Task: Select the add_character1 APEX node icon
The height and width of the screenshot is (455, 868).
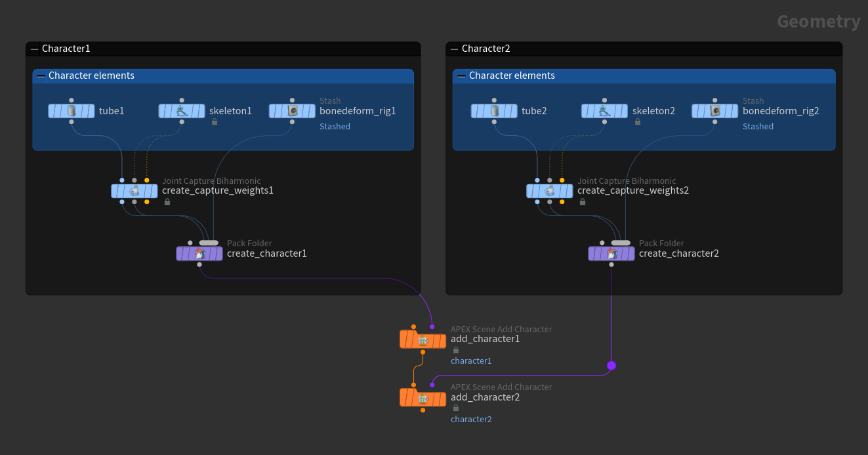Action: tap(423, 339)
